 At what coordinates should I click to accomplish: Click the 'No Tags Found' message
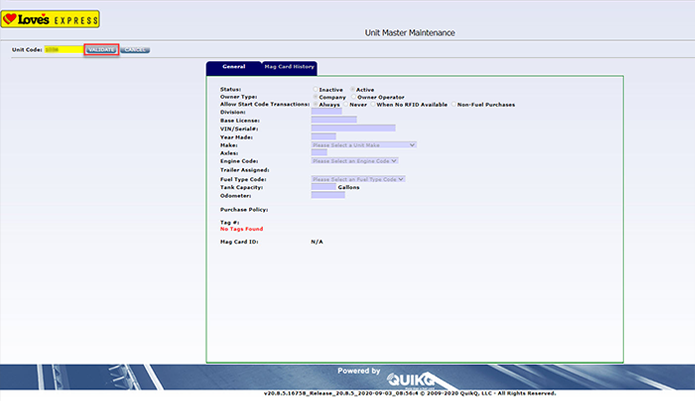click(x=242, y=229)
